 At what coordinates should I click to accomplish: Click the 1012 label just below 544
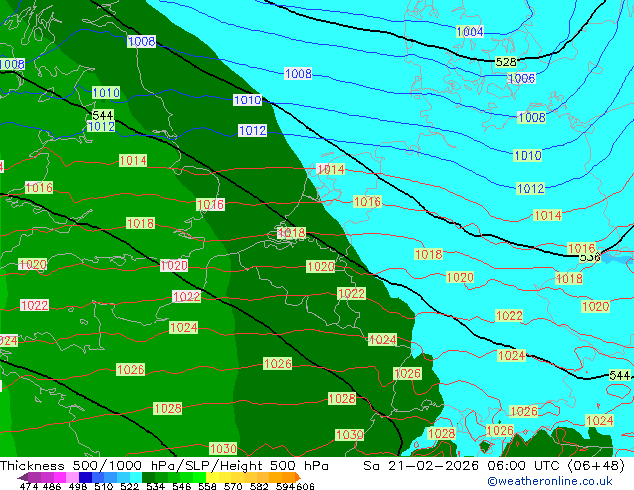[101, 127]
